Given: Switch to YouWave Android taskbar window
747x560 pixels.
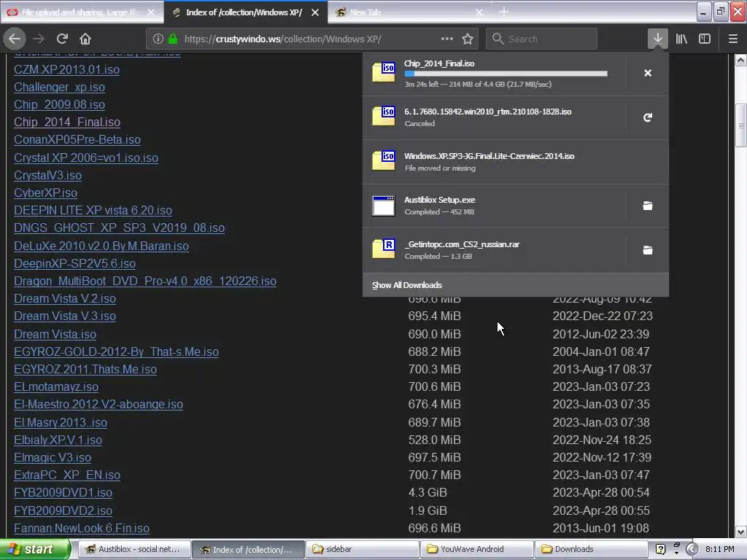Looking at the screenshot, I should coord(476,549).
